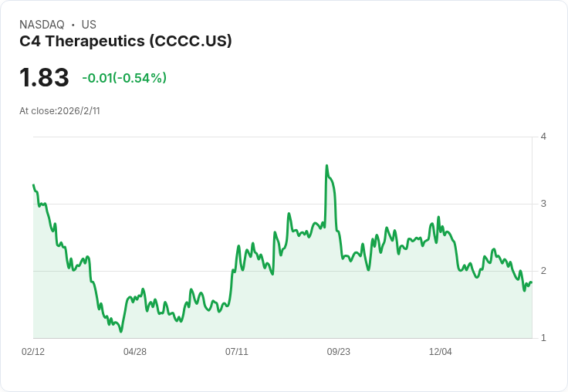Click the At close:2026/2/11 timestamp
568x392 pixels.
[x=59, y=111]
